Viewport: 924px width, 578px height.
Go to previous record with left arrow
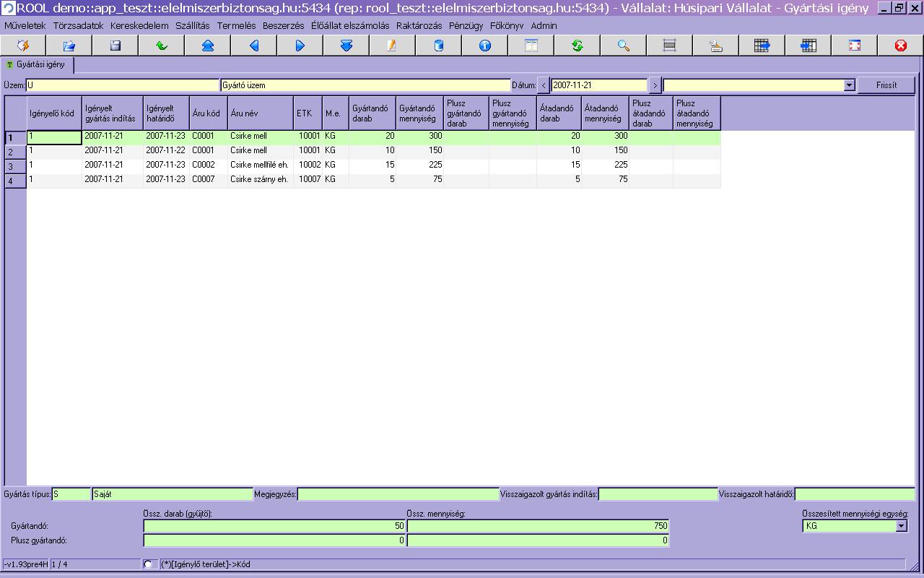tap(253, 46)
